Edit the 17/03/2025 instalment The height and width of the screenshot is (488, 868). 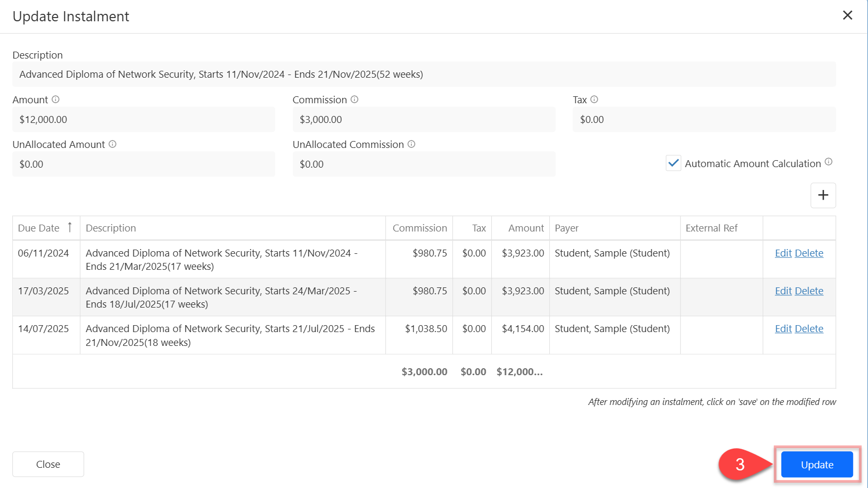pos(783,291)
